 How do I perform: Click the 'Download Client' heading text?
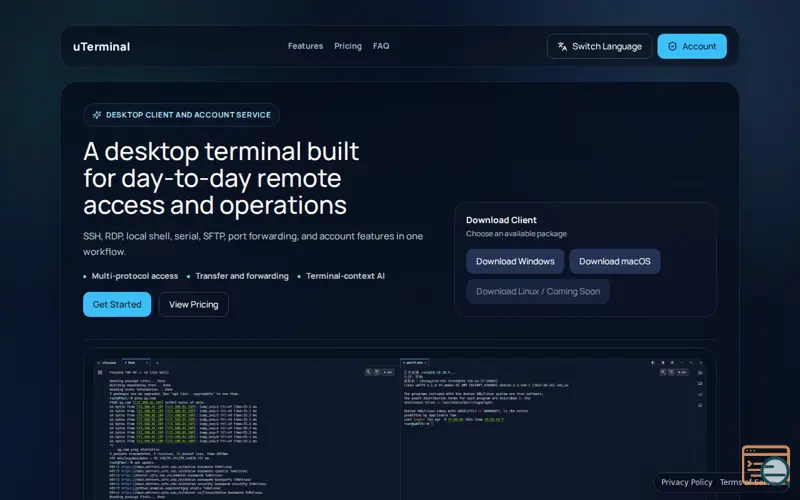click(501, 220)
